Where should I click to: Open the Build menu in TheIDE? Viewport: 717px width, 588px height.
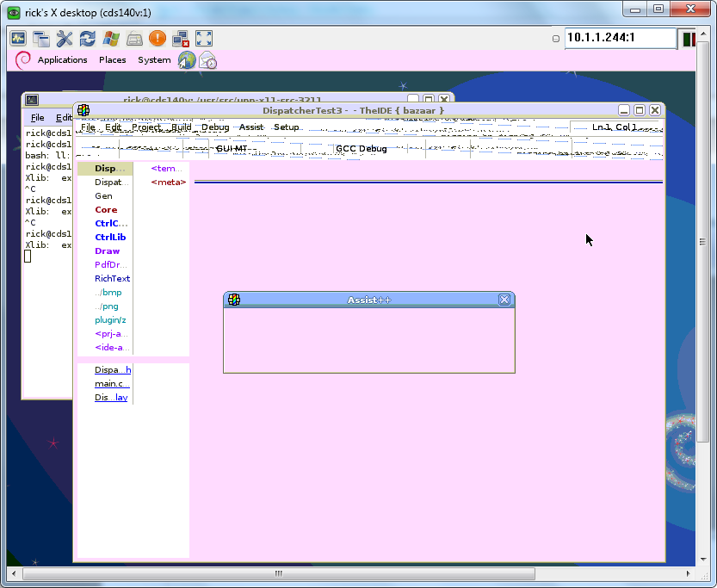[181, 127]
